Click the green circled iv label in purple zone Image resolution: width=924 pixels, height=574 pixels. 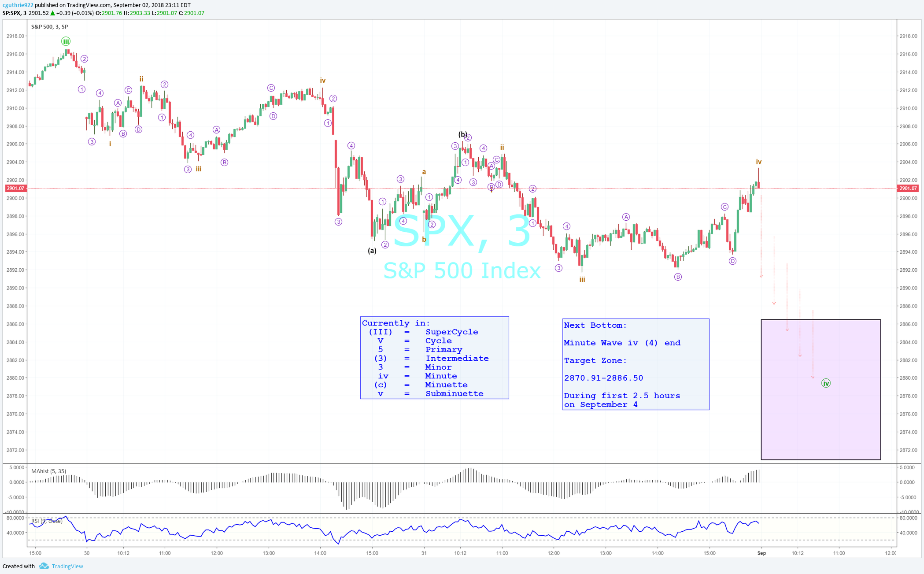[826, 383]
